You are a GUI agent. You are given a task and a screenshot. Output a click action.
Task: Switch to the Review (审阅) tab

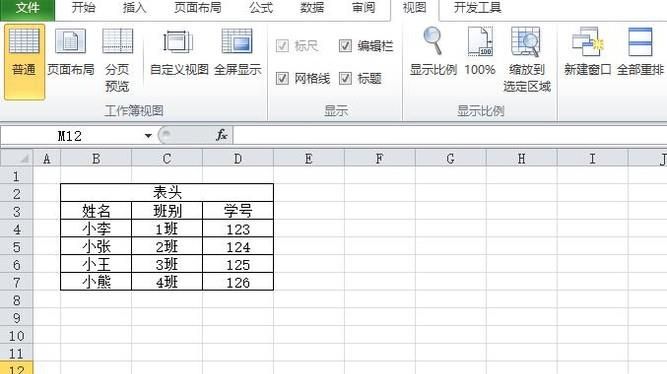pos(364,8)
